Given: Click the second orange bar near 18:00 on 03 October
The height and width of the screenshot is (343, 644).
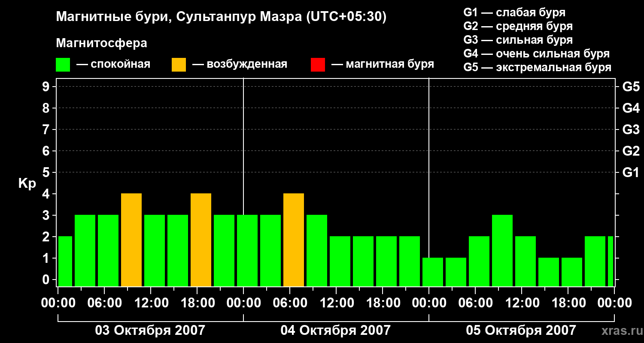Looking at the screenshot, I should (201, 240).
